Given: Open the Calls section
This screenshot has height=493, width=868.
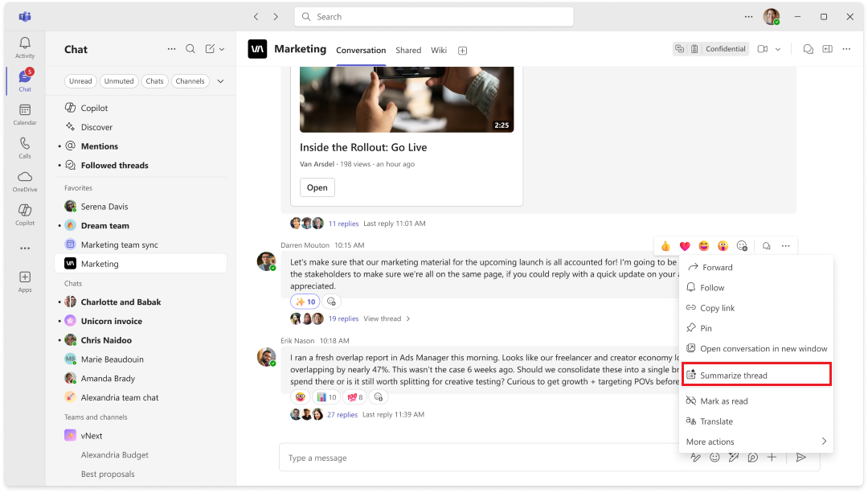Looking at the screenshot, I should 24,146.
